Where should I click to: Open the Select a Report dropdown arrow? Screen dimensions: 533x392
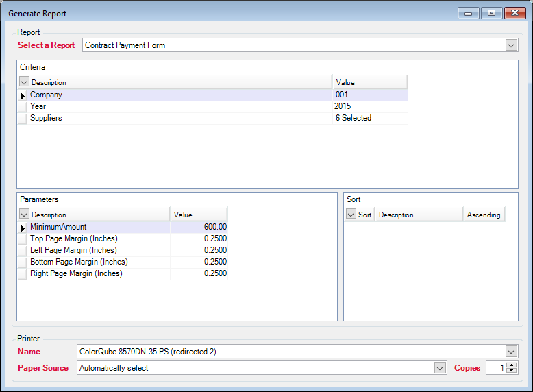coord(511,45)
